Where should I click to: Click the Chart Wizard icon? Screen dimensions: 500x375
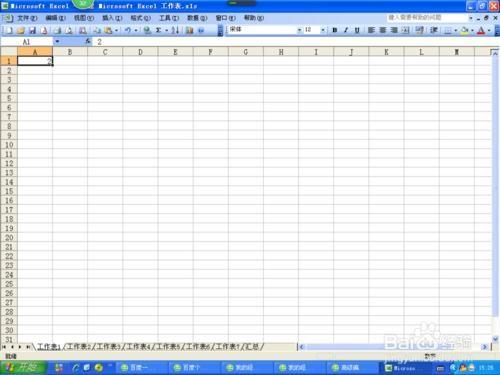(189, 31)
